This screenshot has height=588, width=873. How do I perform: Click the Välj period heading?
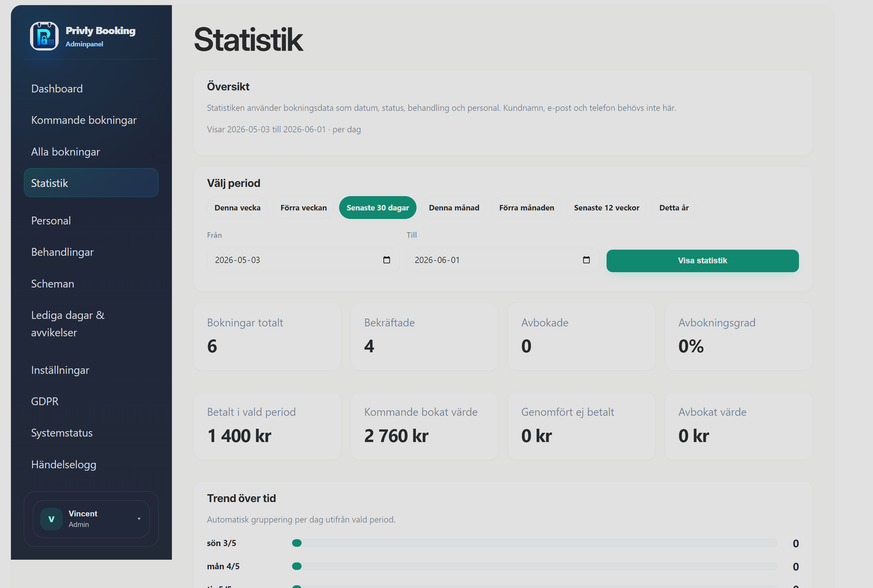tap(234, 183)
